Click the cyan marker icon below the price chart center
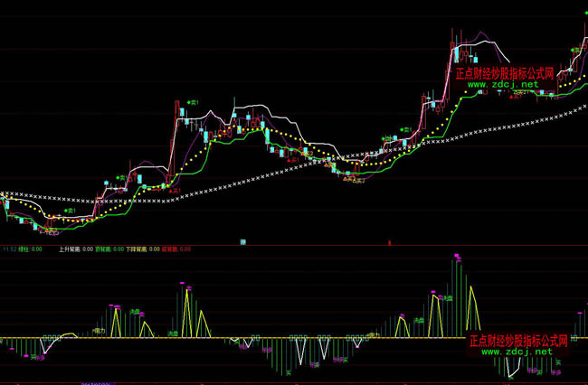This screenshot has height=385, width=588. 242,241
